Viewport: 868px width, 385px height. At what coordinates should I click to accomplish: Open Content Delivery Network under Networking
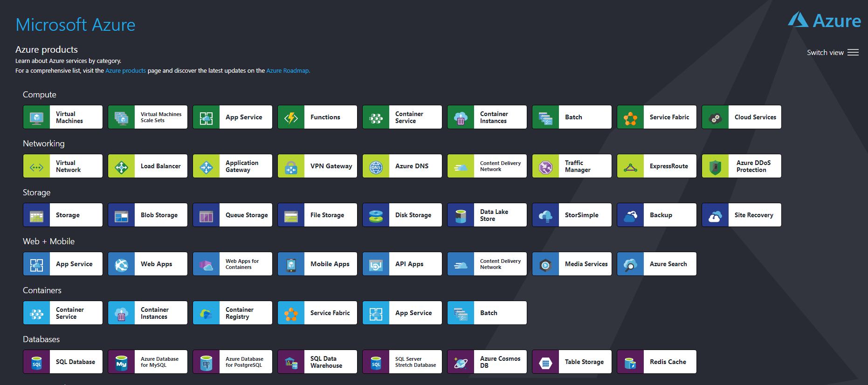[x=487, y=166]
